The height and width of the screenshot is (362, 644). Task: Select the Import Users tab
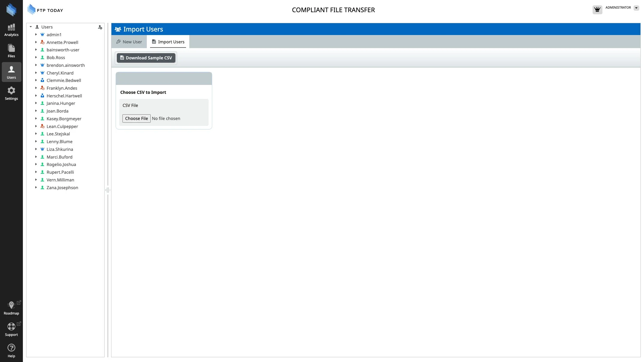[x=168, y=42]
